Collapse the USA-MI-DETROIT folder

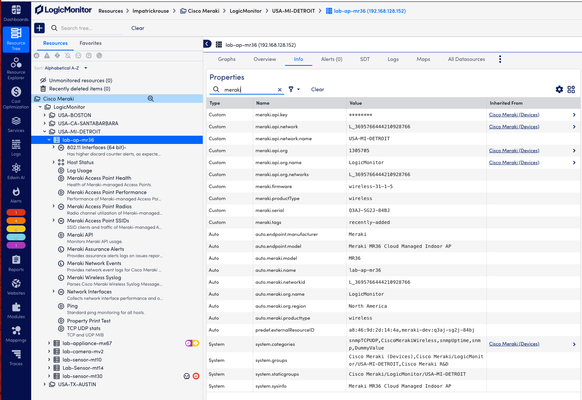tap(45, 131)
